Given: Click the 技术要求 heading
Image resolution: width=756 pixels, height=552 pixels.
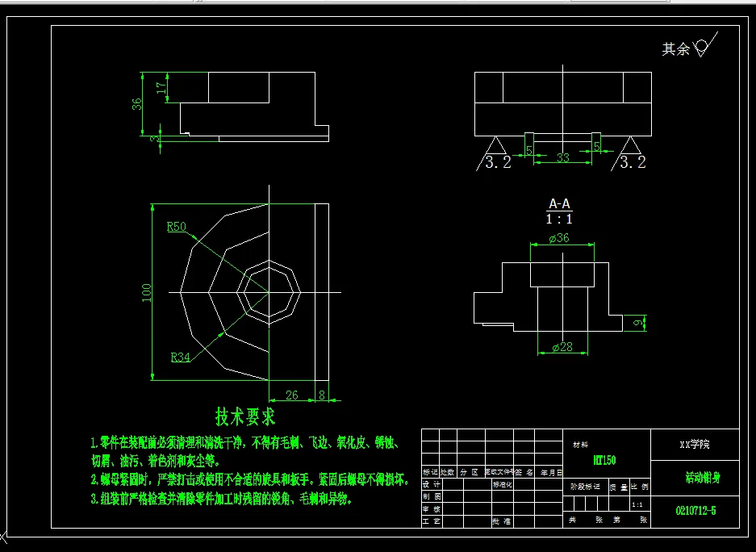Looking at the screenshot, I should [245, 417].
